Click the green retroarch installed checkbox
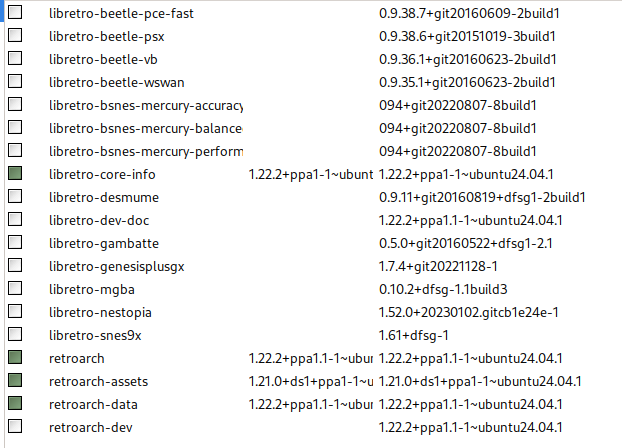The image size is (622, 448). pos(15,358)
